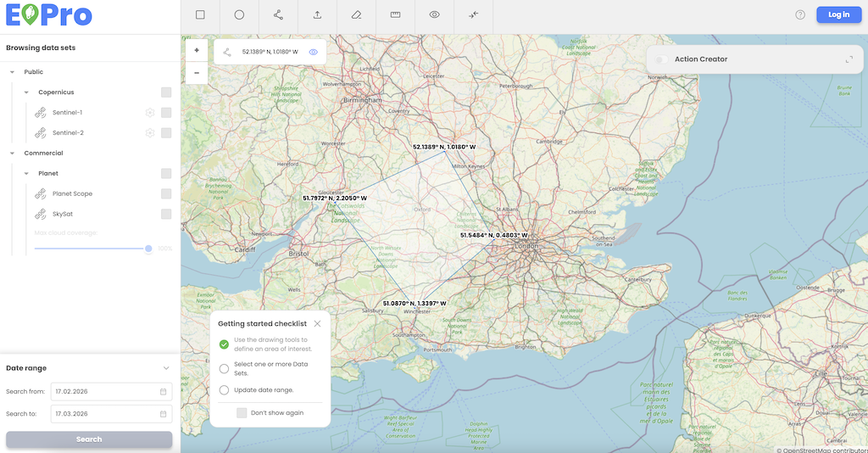Image resolution: width=868 pixels, height=453 pixels.
Task: Select the ruler measurement tool
Action: (395, 15)
